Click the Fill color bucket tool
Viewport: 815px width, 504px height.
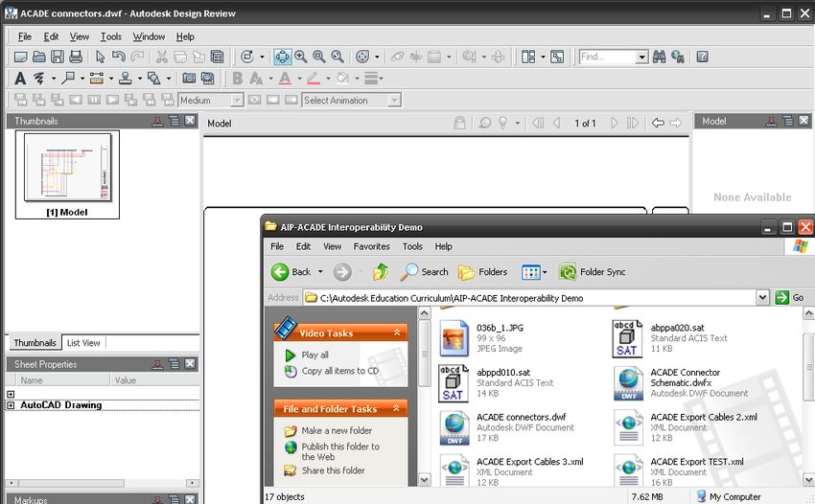pos(342,79)
